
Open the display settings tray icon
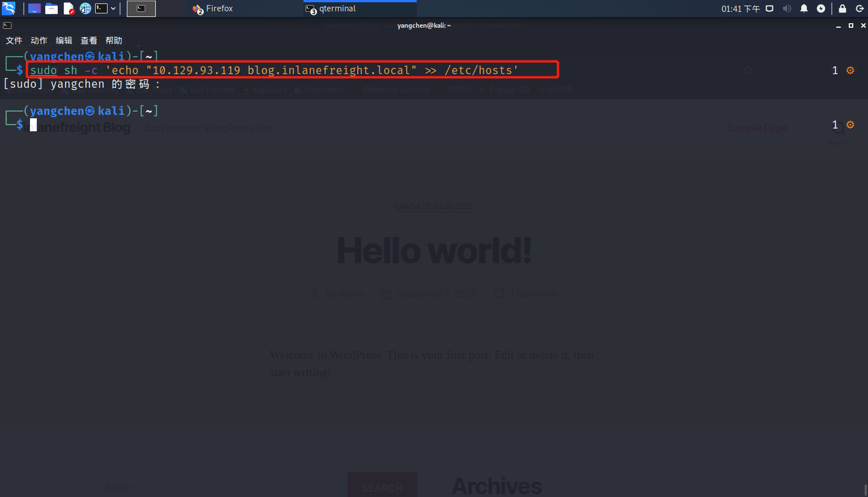coord(769,8)
